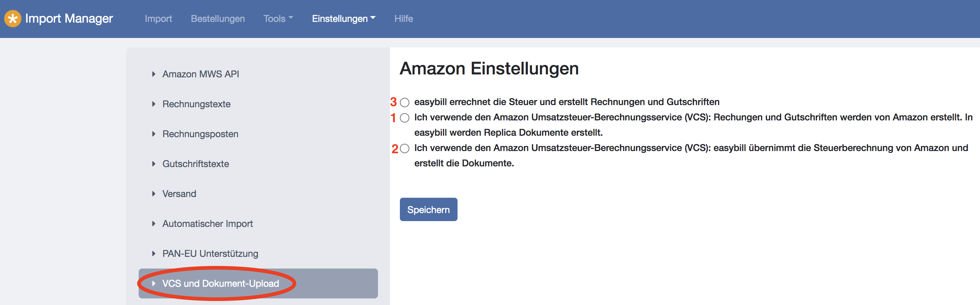Click the arrow icon beside PAN-EU Unterstützung
Screen dimensions: 980x305
click(154, 254)
